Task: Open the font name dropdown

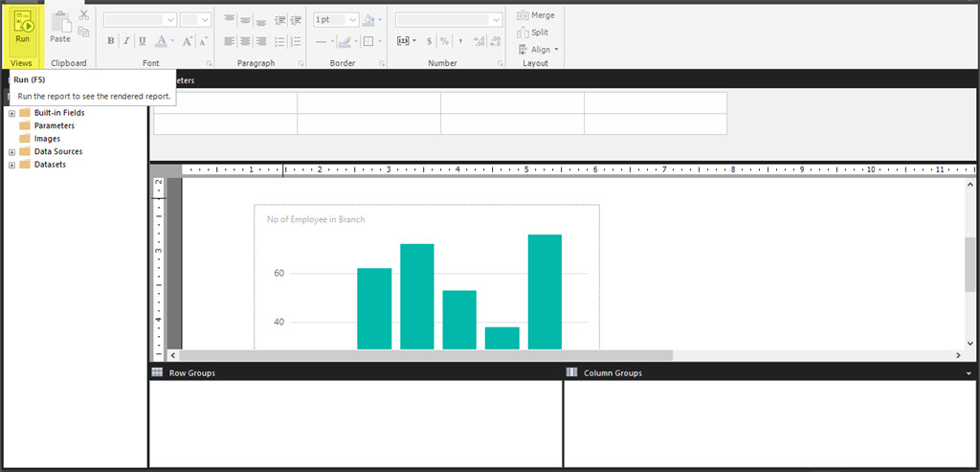Action: [x=170, y=20]
